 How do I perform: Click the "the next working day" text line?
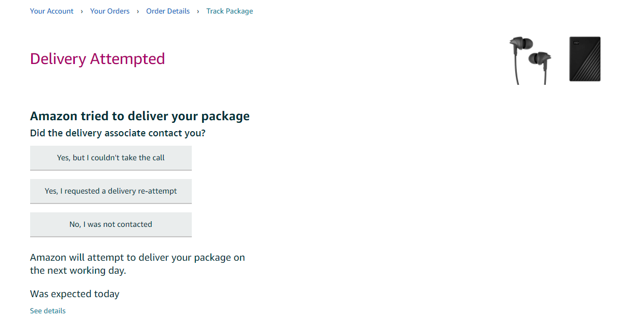(78, 271)
